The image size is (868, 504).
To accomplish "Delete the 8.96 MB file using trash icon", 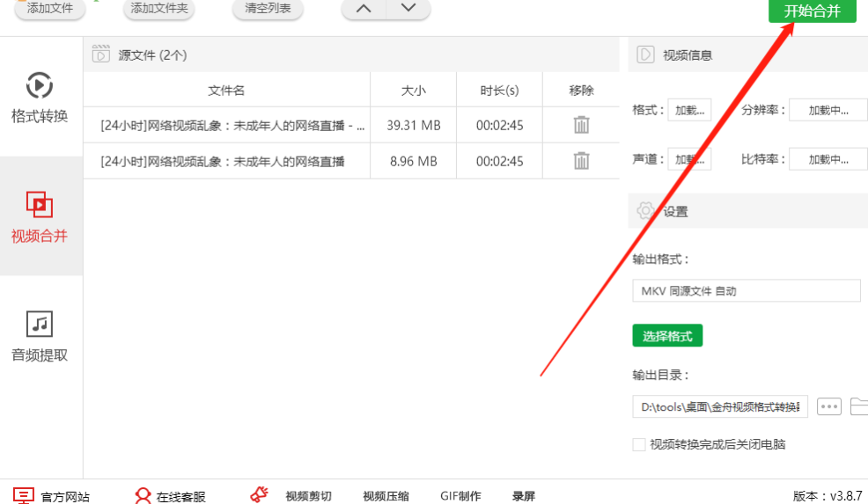I will click(581, 161).
